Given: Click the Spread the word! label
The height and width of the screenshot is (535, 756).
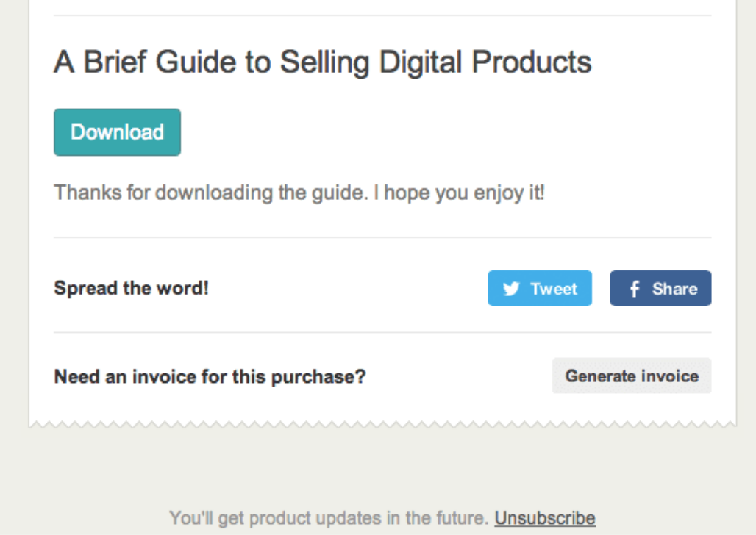Looking at the screenshot, I should tap(131, 288).
